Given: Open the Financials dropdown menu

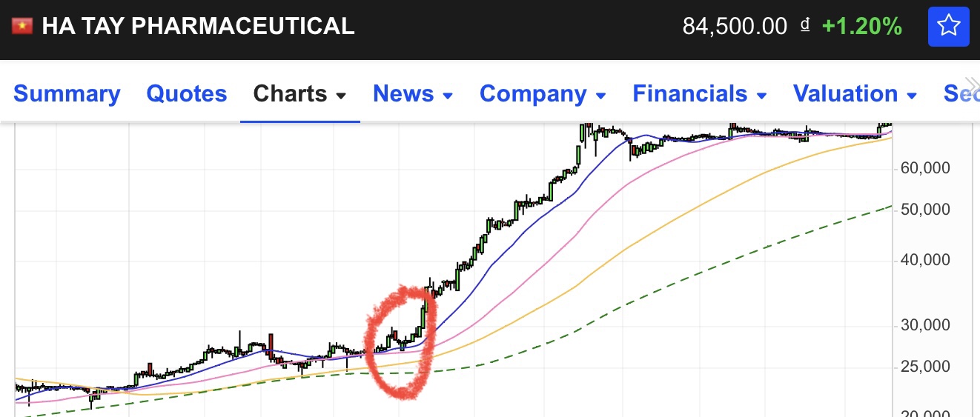Looking at the screenshot, I should 700,94.
